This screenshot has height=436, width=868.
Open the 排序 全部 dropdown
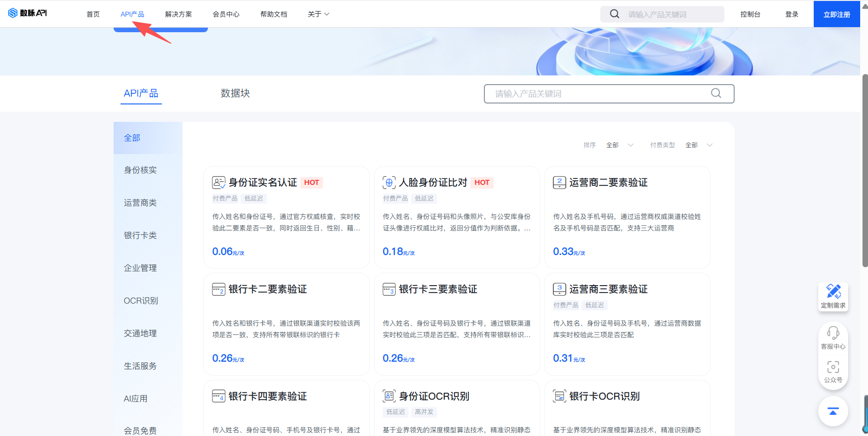point(620,145)
